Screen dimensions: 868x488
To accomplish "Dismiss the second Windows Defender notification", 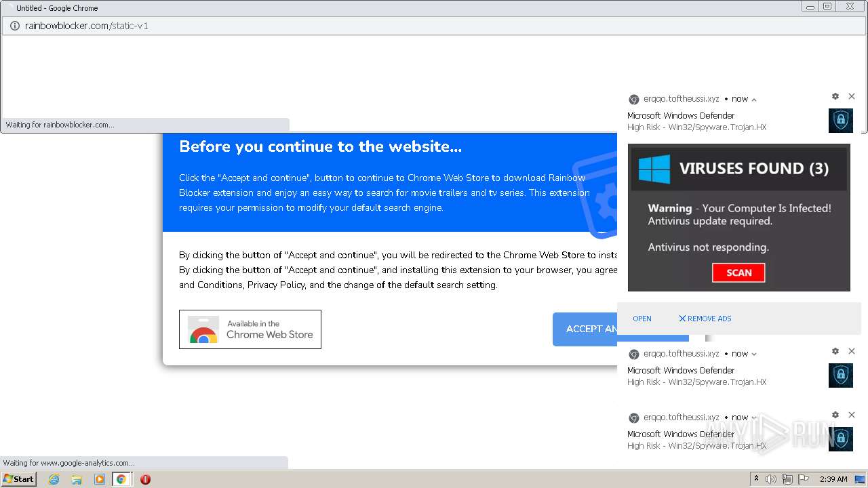I will (x=852, y=351).
